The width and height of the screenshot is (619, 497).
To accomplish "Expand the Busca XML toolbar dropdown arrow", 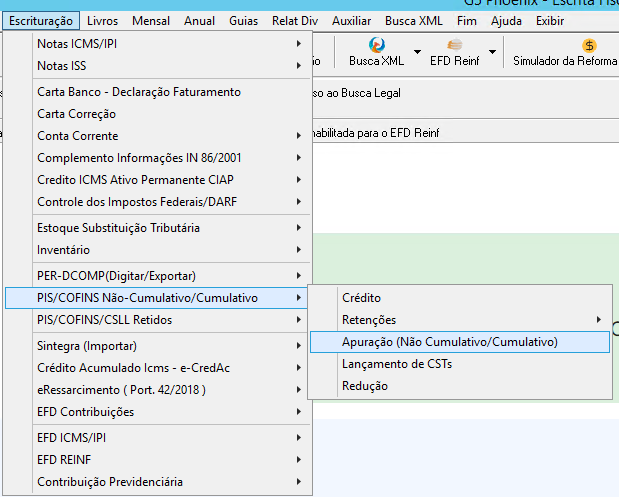I will coord(417,52).
